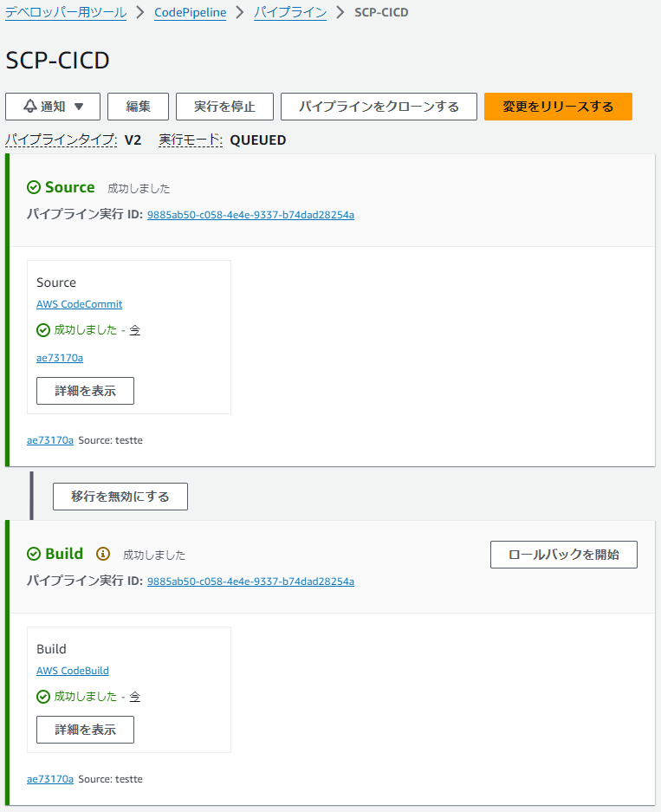Open パイプライン breadcrumb link
The width and height of the screenshot is (661, 812).
290,12
